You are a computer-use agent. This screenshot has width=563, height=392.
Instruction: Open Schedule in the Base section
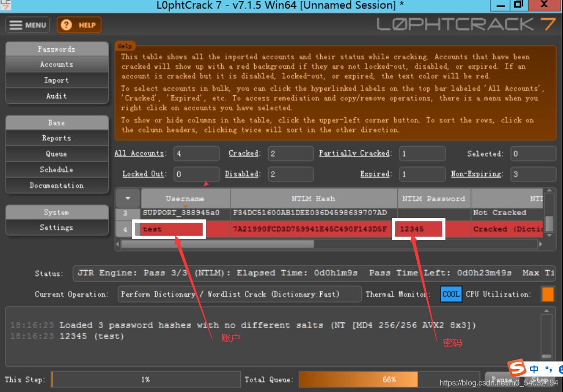57,170
